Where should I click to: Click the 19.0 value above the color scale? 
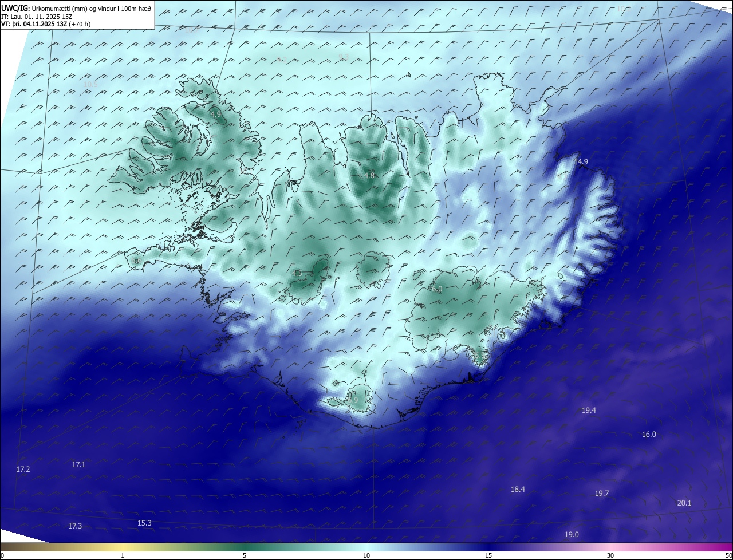click(572, 535)
